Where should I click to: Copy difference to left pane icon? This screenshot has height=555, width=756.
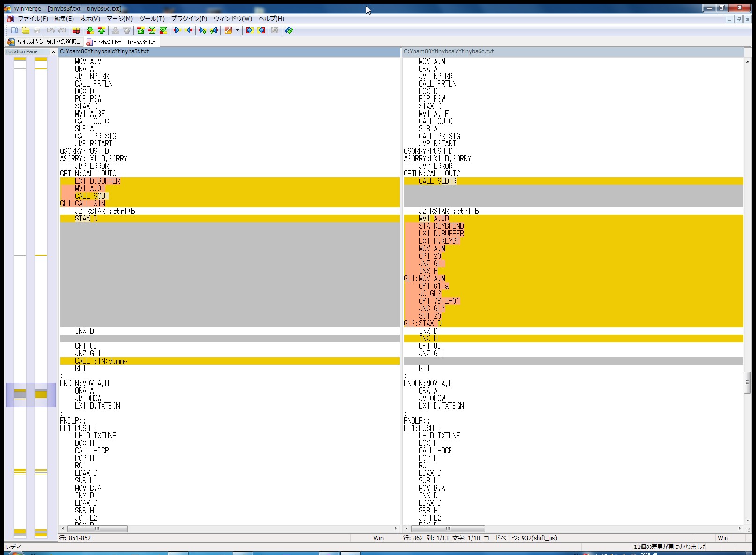189,30
